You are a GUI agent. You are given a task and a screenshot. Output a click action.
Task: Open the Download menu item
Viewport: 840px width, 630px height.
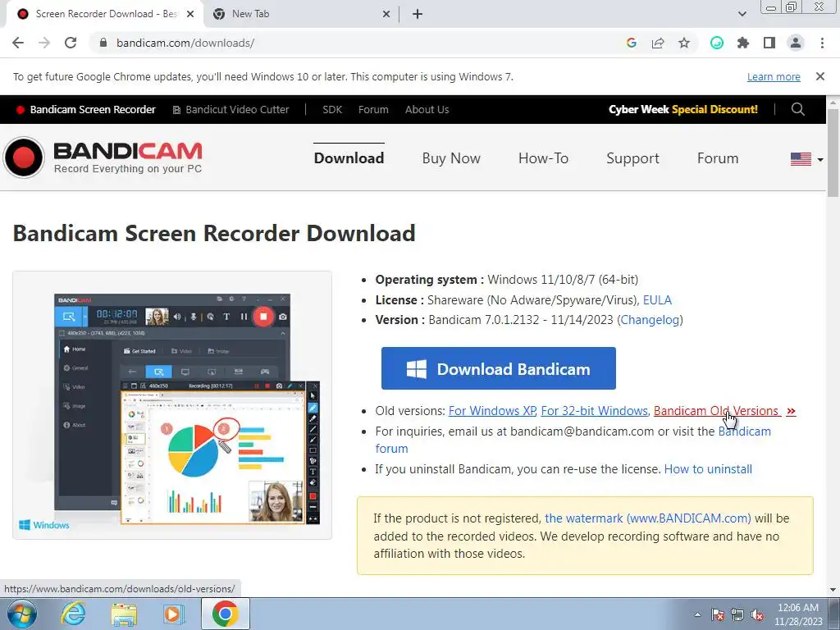click(x=349, y=158)
